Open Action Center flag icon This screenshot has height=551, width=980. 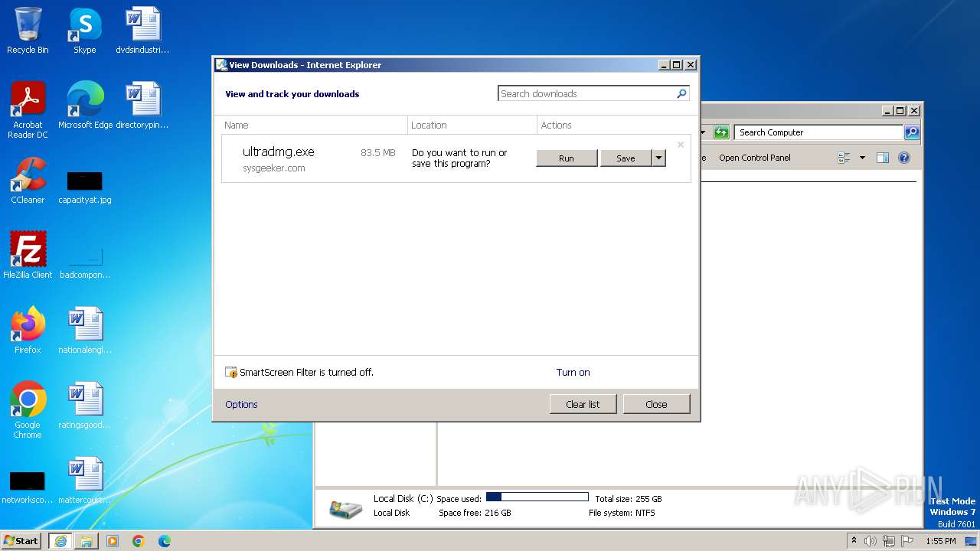pyautogui.click(x=907, y=540)
